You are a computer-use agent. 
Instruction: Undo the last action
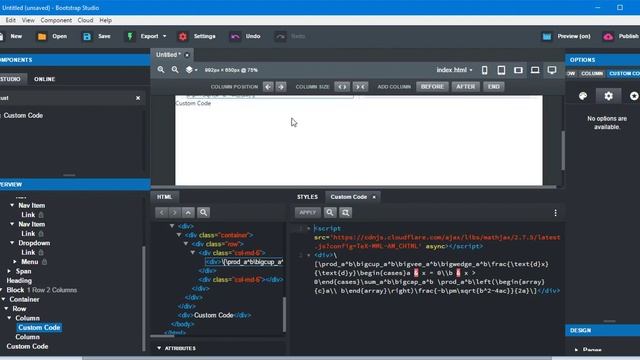pyautogui.click(x=245, y=36)
